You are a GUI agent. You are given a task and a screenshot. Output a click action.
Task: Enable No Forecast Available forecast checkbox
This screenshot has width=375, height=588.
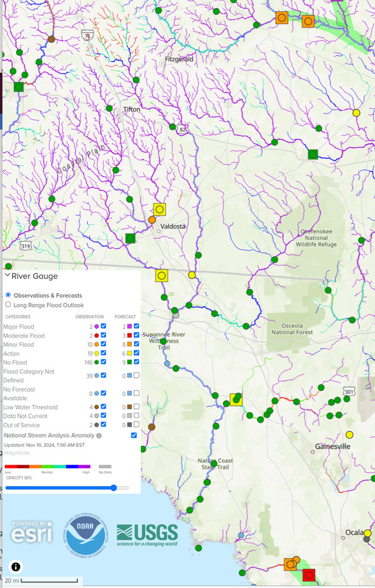point(136,393)
